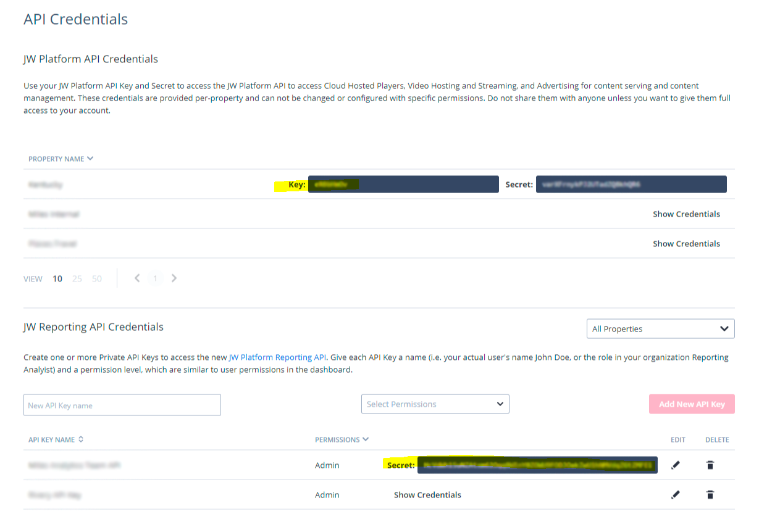Set view to 25 rows per page
Viewport: 780px width, 532px height.
pyautogui.click(x=77, y=279)
